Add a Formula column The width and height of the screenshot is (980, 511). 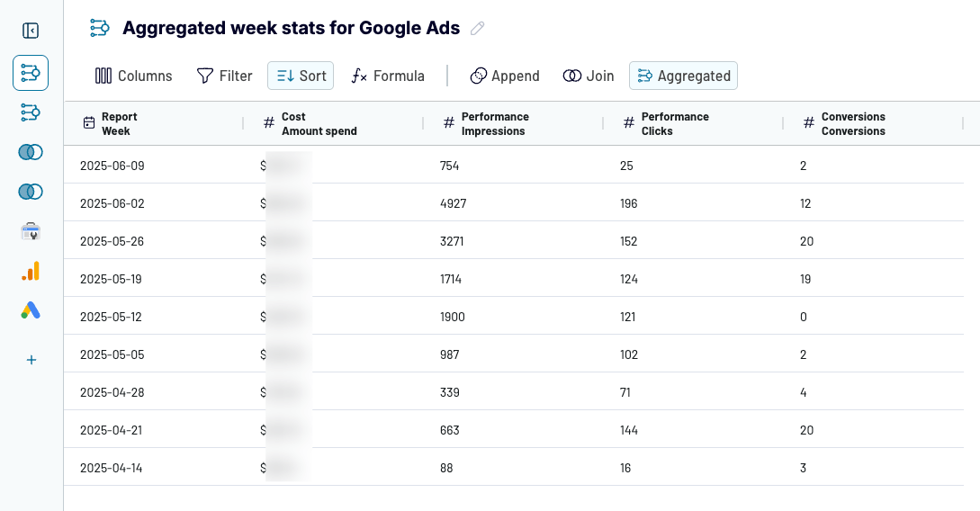pos(388,76)
